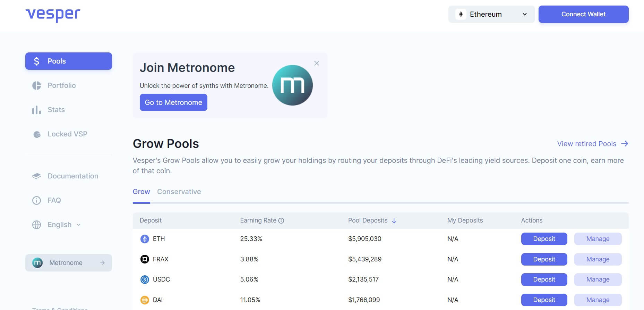Open the Ethereum network dropdown

[491, 14]
